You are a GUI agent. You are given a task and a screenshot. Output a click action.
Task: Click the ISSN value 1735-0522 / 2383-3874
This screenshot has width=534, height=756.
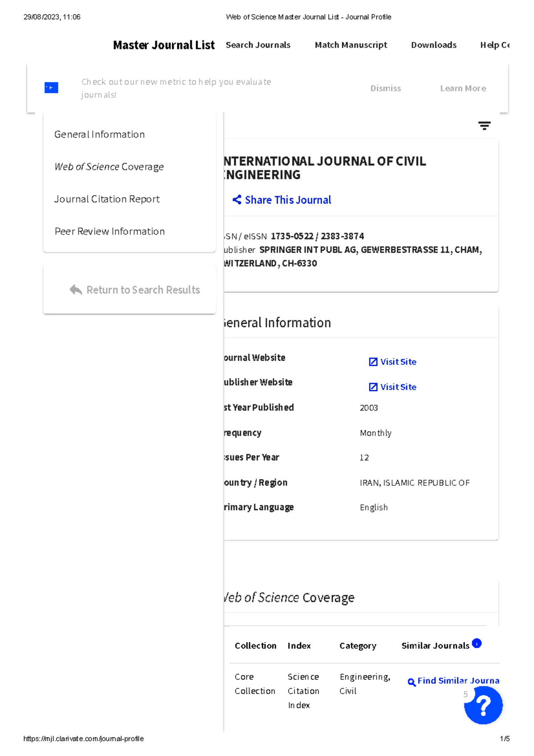point(317,236)
